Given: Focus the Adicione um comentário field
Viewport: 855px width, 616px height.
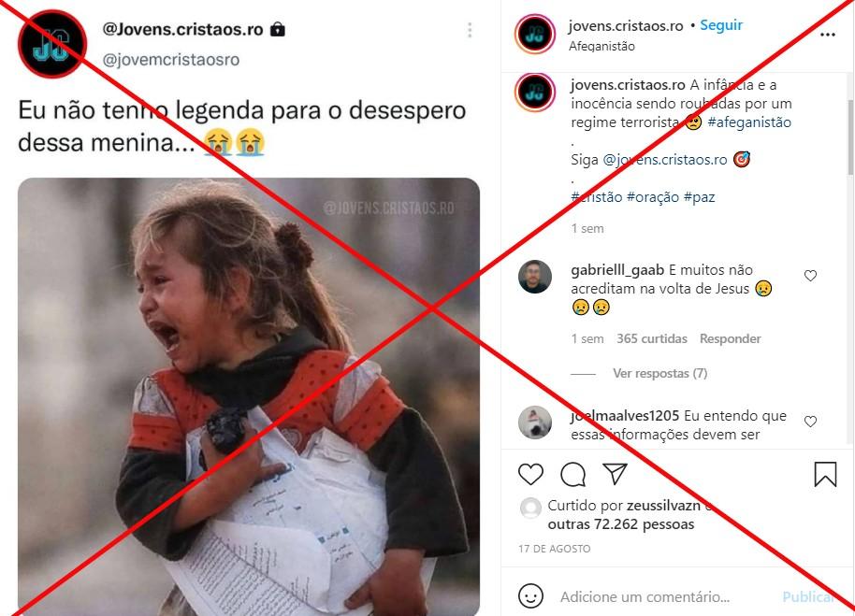Looking at the screenshot, I should (645, 597).
